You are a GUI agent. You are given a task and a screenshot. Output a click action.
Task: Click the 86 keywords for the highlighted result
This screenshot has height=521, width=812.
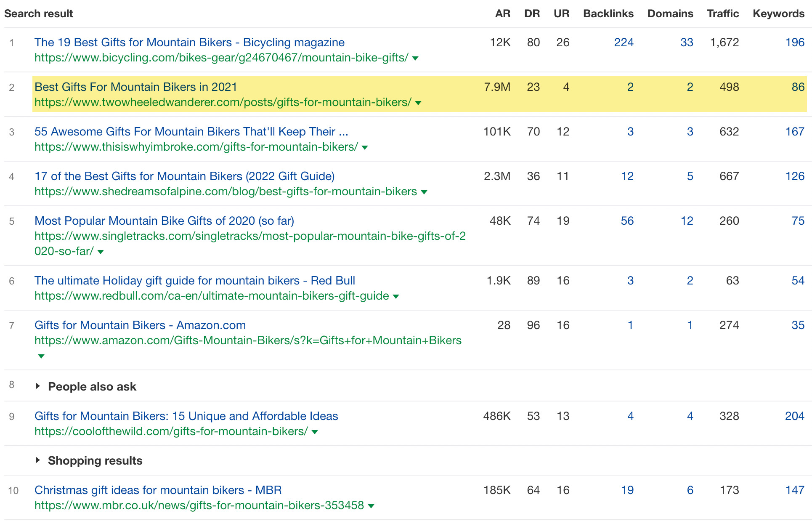click(x=797, y=87)
